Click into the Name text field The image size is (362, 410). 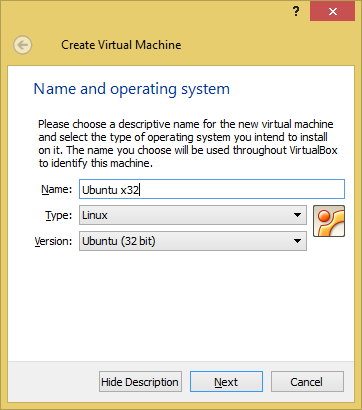pos(212,190)
